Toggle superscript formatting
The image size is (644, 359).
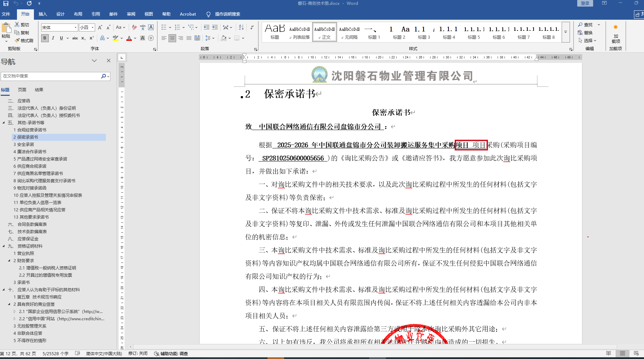[x=92, y=38]
